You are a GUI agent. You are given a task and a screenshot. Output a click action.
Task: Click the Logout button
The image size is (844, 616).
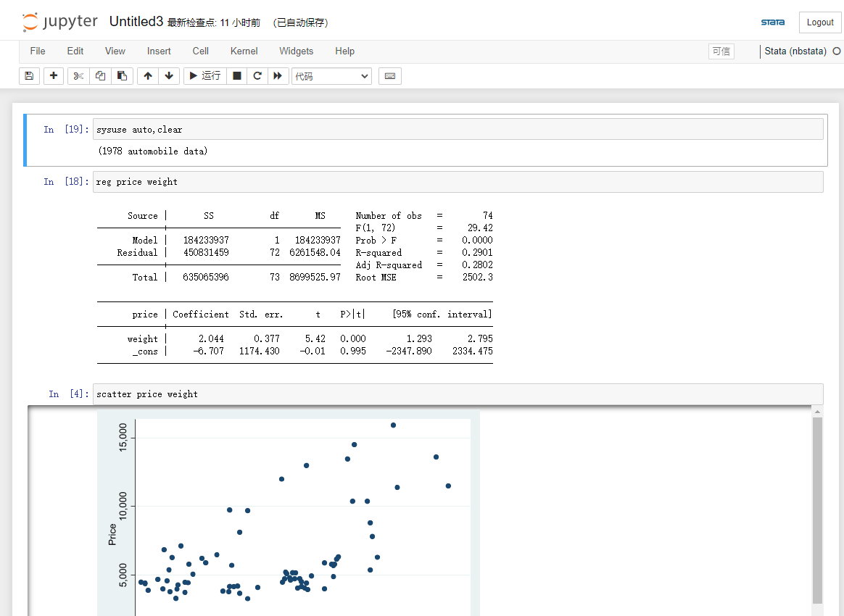point(820,22)
